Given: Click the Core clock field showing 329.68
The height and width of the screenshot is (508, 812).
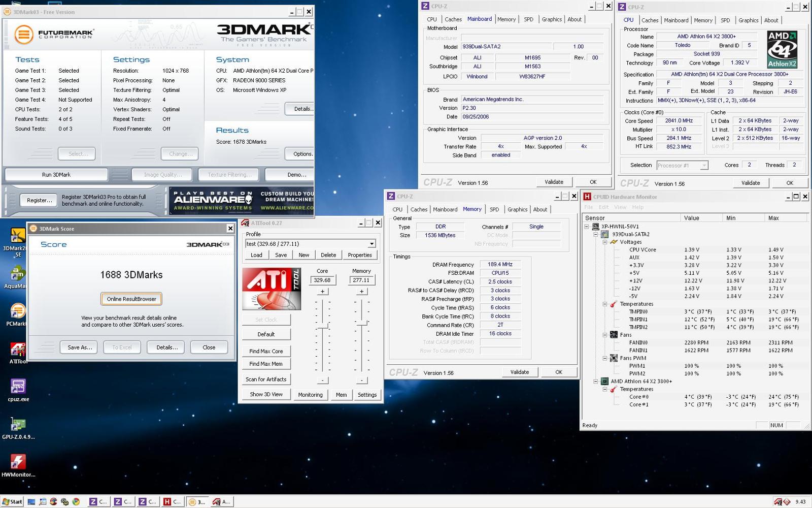Looking at the screenshot, I should click(322, 280).
